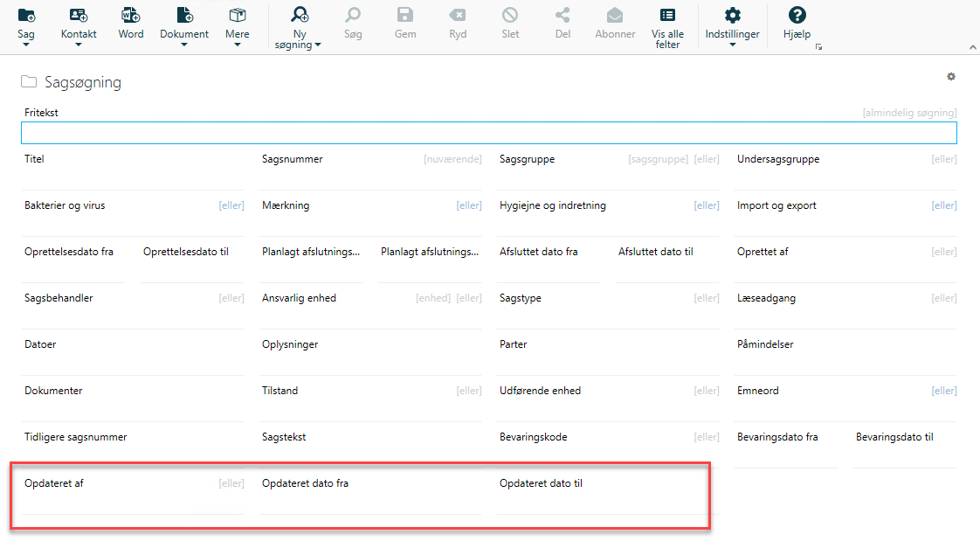Viewport: 980px width, 548px height.
Task: Expand the Kontakt dropdown arrow
Action: point(79,45)
